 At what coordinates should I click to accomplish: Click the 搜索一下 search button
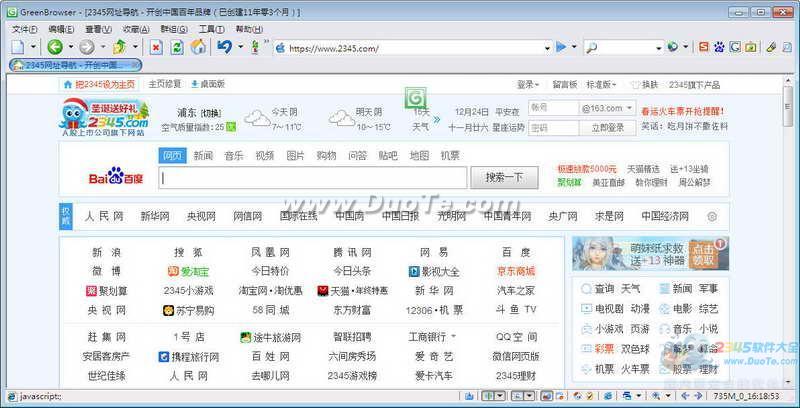pyautogui.click(x=504, y=178)
